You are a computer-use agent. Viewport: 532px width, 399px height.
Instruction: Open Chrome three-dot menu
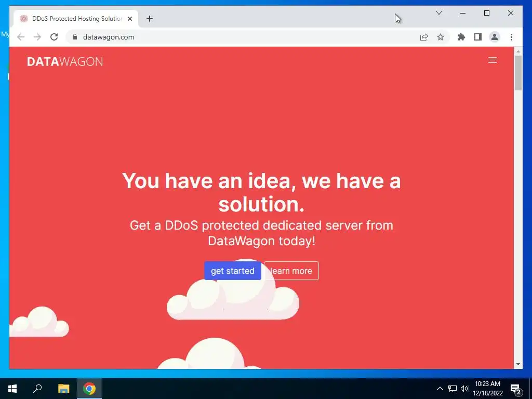[x=511, y=37]
